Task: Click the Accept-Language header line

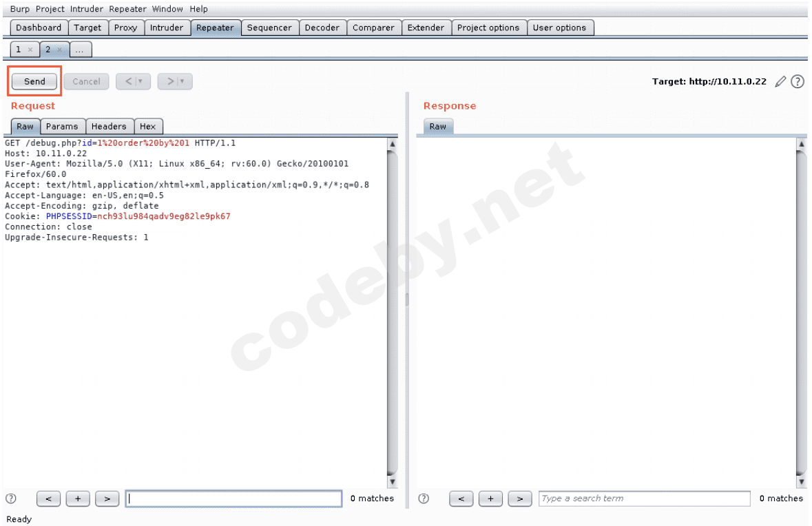Action: [84, 195]
